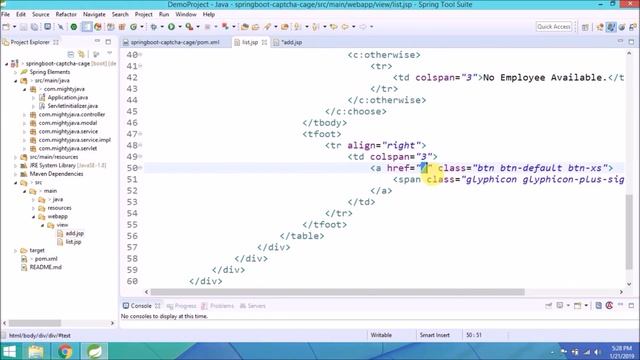Screen dimensions: 640x360
Task: Fold the code block at line 47
Action: [x=140, y=133]
